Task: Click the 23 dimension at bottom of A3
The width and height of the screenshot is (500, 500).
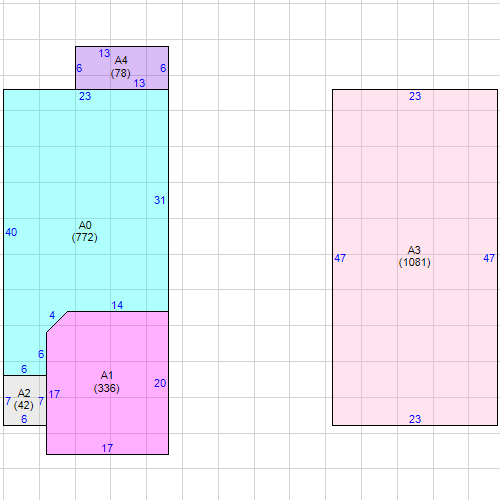Action: [415, 419]
